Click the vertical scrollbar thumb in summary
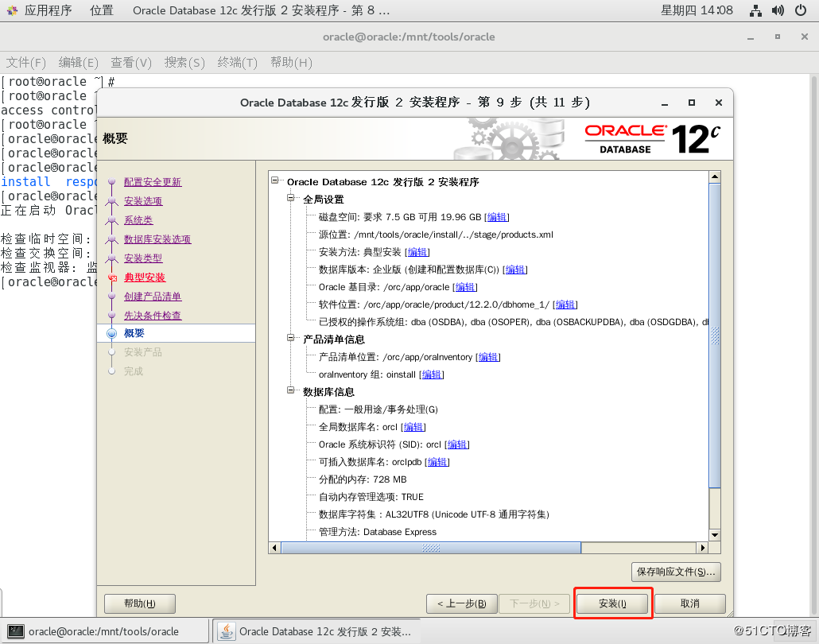Image resolution: width=819 pixels, height=644 pixels. pyautogui.click(x=715, y=336)
